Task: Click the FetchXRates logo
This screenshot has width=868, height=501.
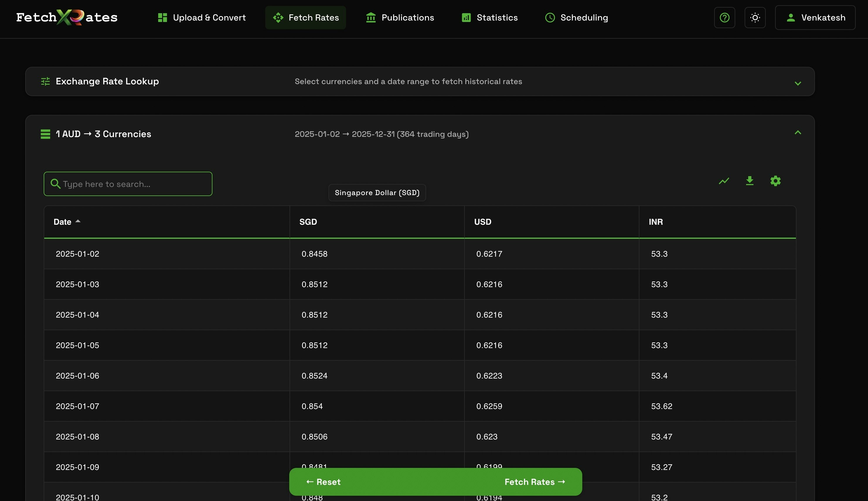Action: [x=67, y=17]
